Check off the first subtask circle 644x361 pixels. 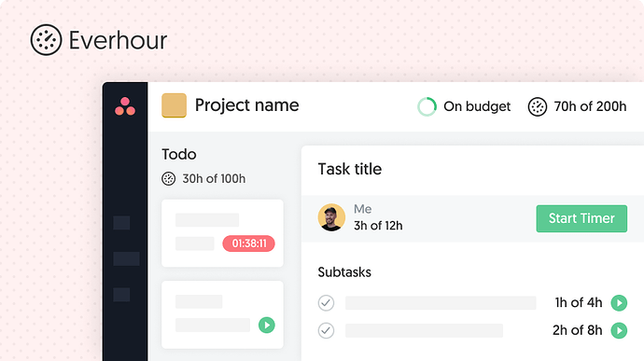(326, 303)
